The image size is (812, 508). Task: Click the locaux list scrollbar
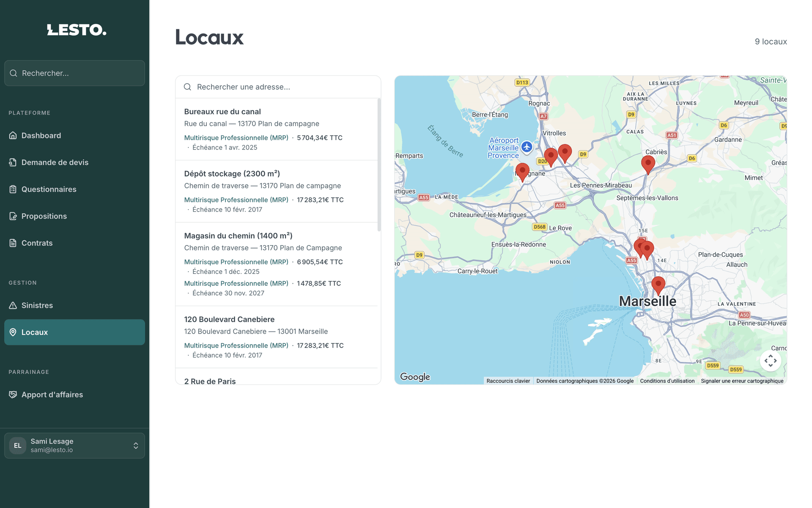click(379, 165)
